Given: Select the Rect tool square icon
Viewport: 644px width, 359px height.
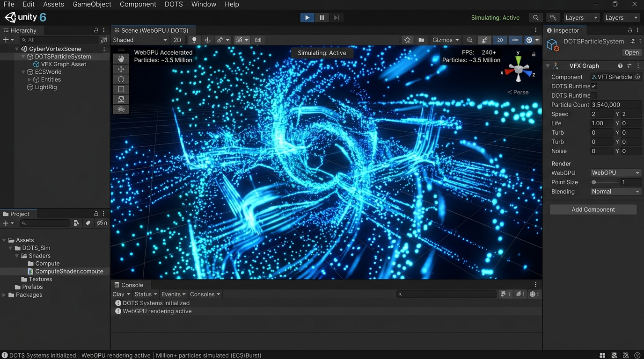Looking at the screenshot, I should 121,89.
